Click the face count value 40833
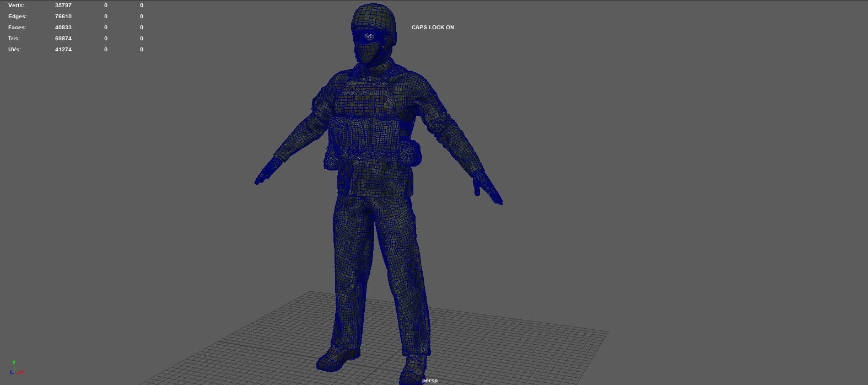868x385 pixels. [63, 27]
